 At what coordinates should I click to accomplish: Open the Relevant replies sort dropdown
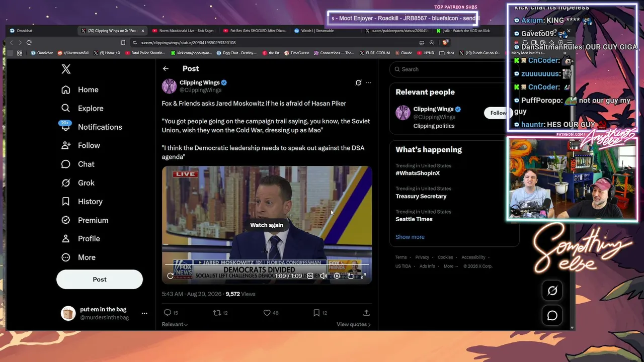175,324
